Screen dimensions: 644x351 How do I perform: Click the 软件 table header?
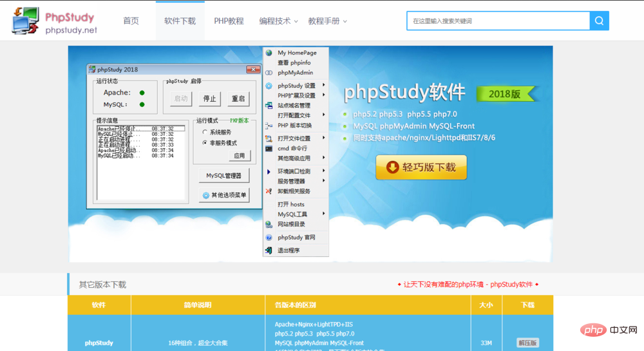click(99, 305)
